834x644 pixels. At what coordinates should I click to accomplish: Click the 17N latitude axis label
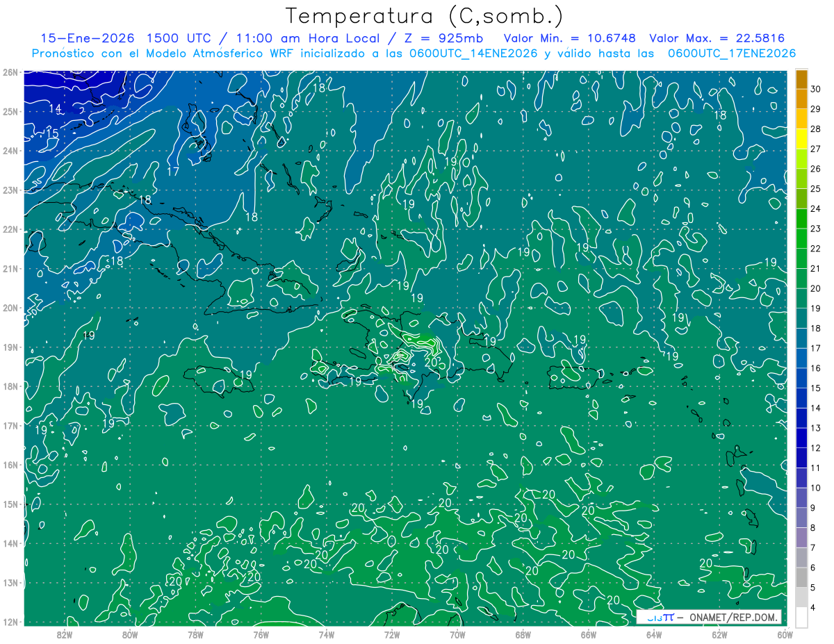click(10, 425)
